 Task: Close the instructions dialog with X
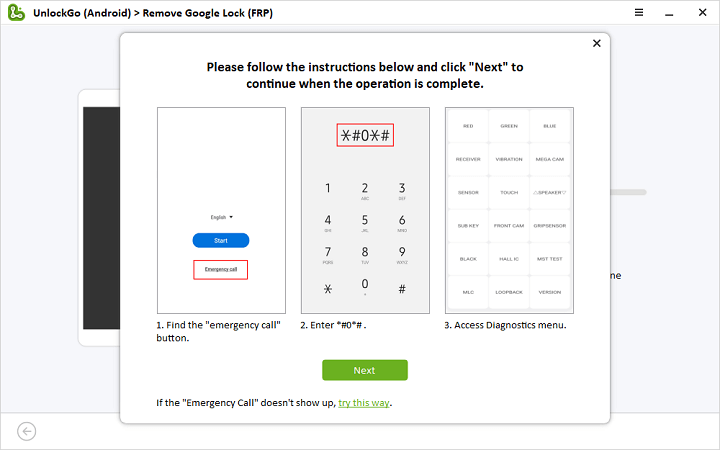[x=597, y=43]
